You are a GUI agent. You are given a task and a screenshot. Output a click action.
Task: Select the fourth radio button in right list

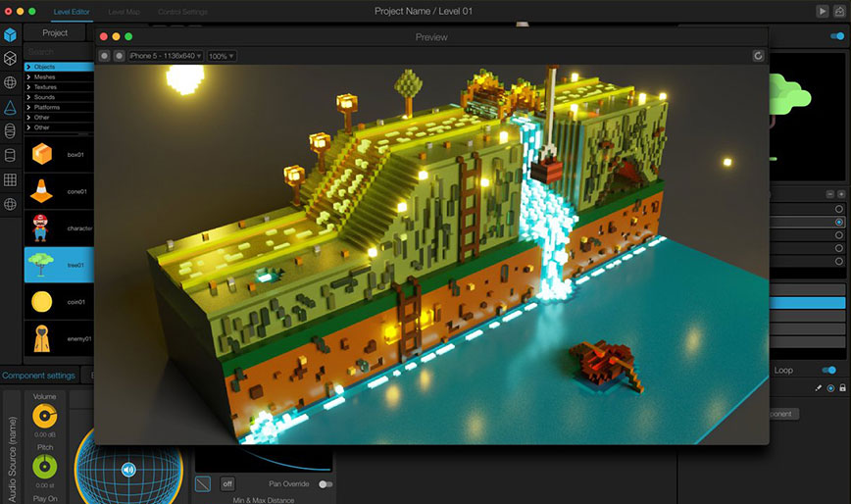click(839, 248)
